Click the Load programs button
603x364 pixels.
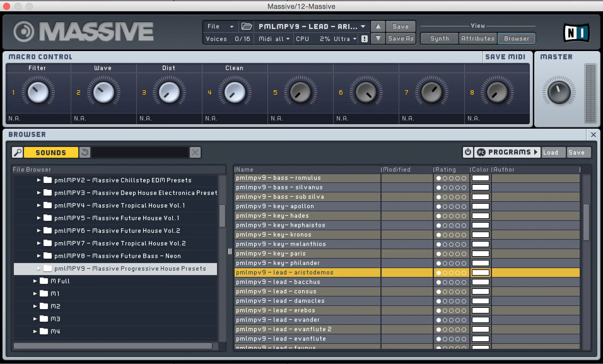[x=551, y=153]
